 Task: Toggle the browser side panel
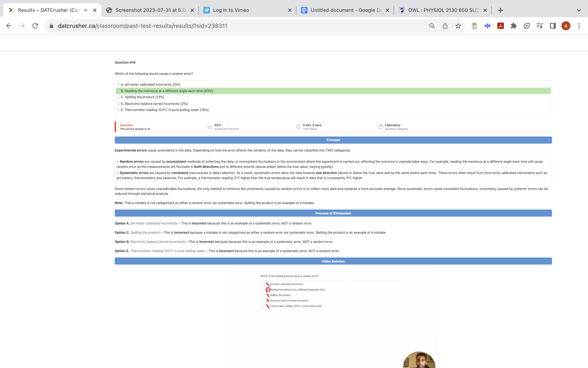(553, 26)
